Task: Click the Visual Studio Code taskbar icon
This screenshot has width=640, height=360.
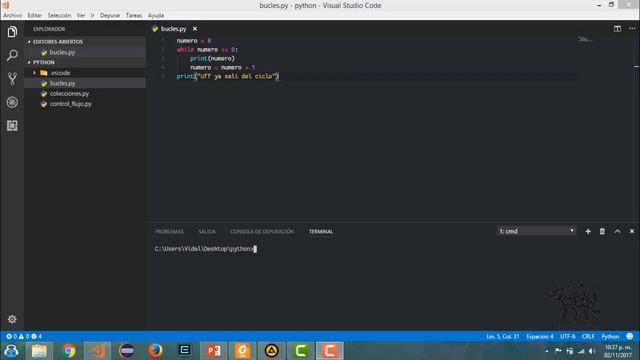Action: click(x=97, y=351)
